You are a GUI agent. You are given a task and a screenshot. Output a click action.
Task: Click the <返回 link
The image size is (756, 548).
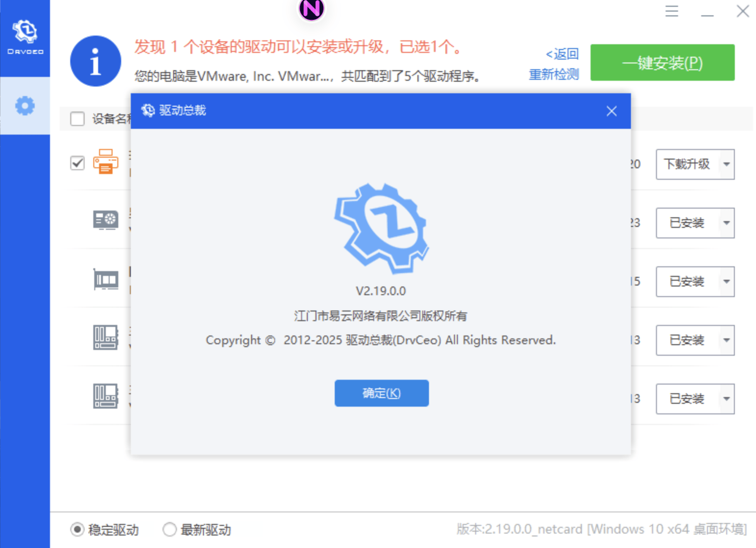(x=562, y=54)
